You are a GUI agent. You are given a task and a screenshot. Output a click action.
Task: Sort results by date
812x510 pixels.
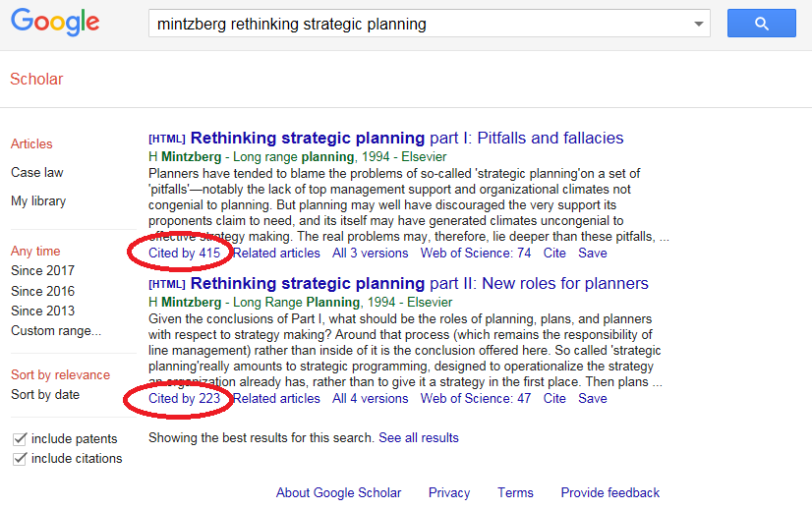pyautogui.click(x=45, y=395)
